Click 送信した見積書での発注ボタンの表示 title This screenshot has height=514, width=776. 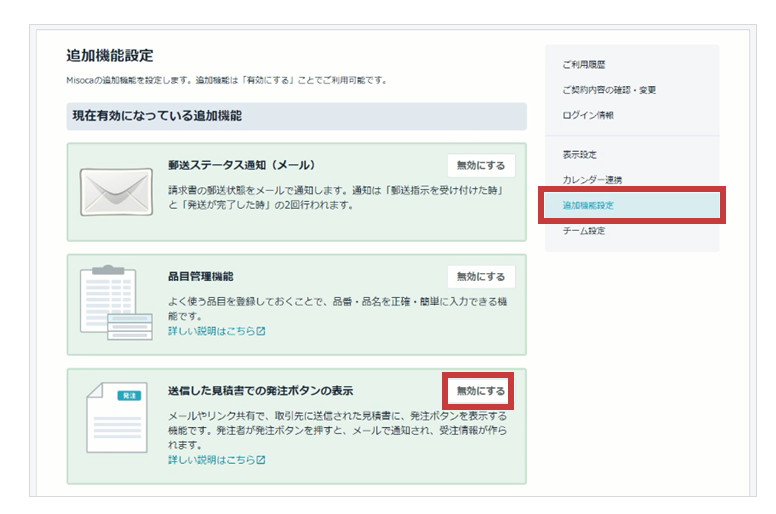[260, 391]
